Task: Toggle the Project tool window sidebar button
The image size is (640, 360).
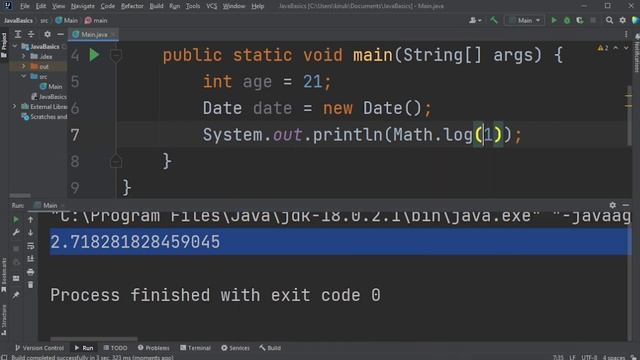Action: click(x=4, y=45)
